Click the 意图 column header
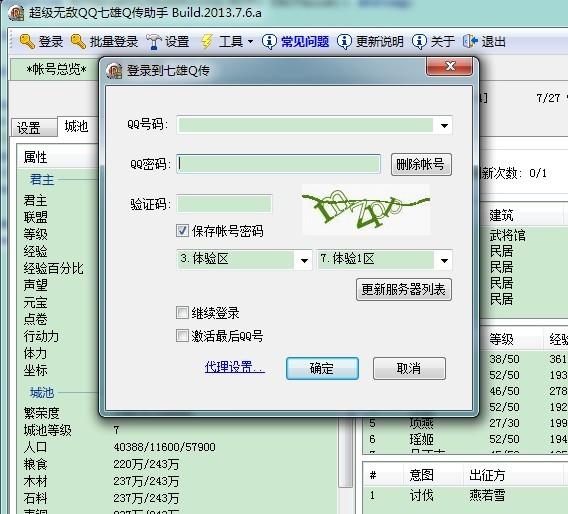 pos(422,475)
